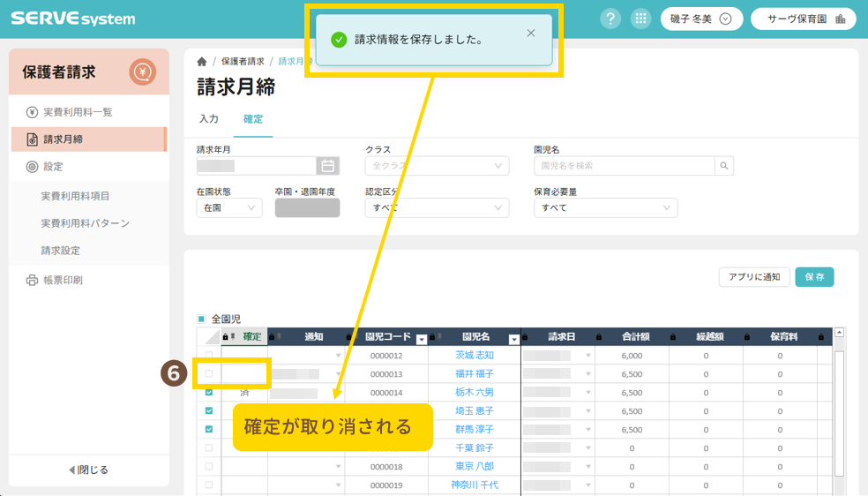Click the アプリに通知 button
Viewport: 868px width, 496px height.
tap(753, 276)
